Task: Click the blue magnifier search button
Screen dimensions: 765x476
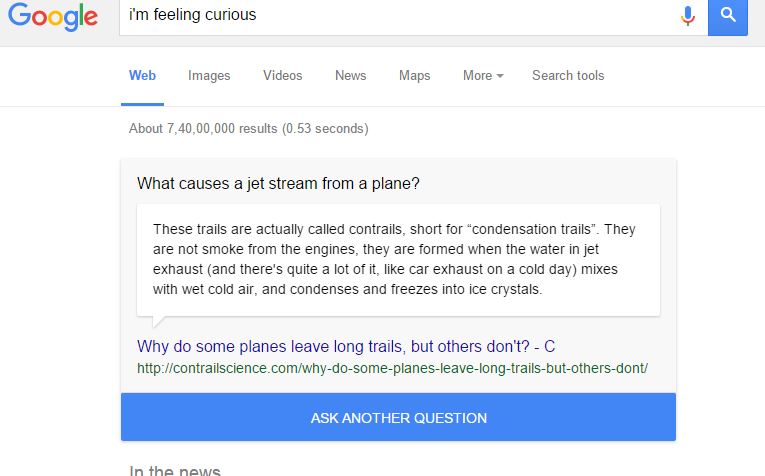Action: pos(727,16)
